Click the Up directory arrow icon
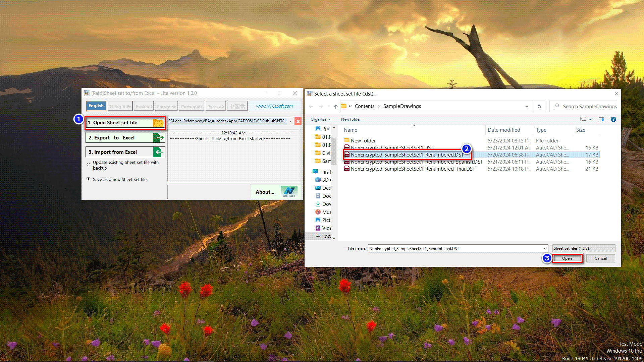Image resolution: width=644 pixels, height=362 pixels. coord(335,106)
